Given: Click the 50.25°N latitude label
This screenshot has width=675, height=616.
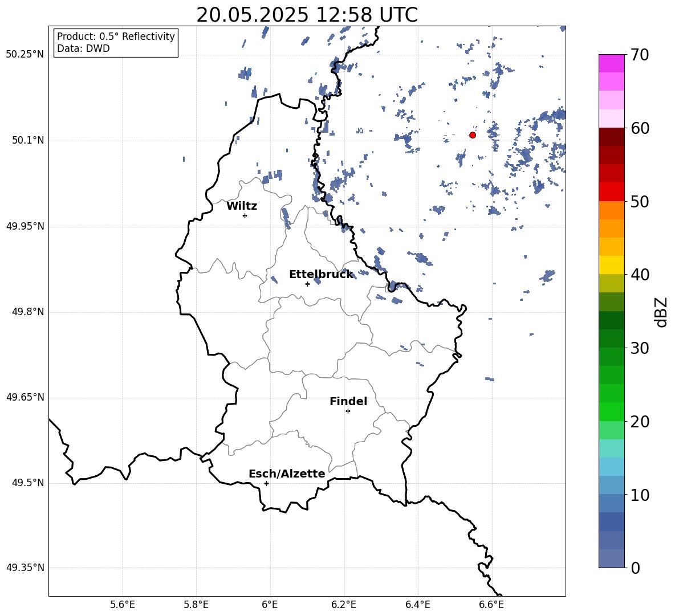Looking at the screenshot, I should point(25,55).
